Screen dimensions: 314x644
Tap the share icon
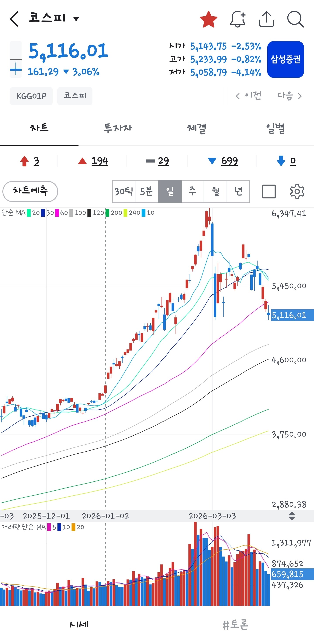tap(266, 19)
